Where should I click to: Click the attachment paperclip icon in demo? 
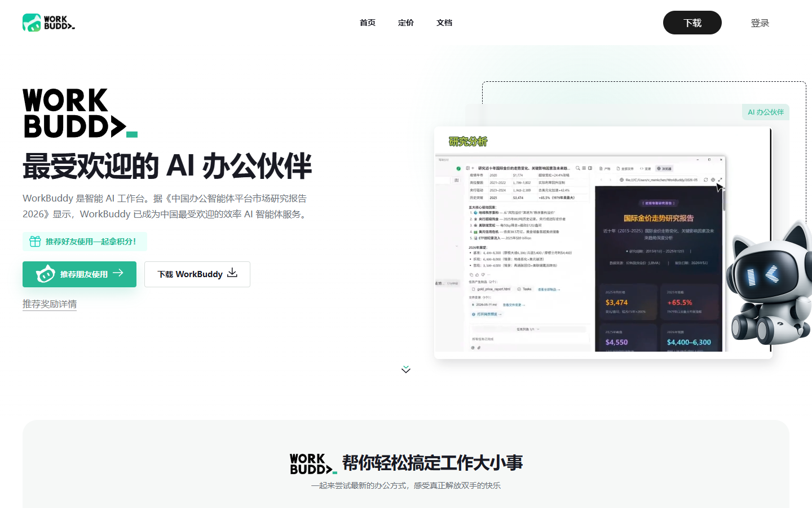479,348
